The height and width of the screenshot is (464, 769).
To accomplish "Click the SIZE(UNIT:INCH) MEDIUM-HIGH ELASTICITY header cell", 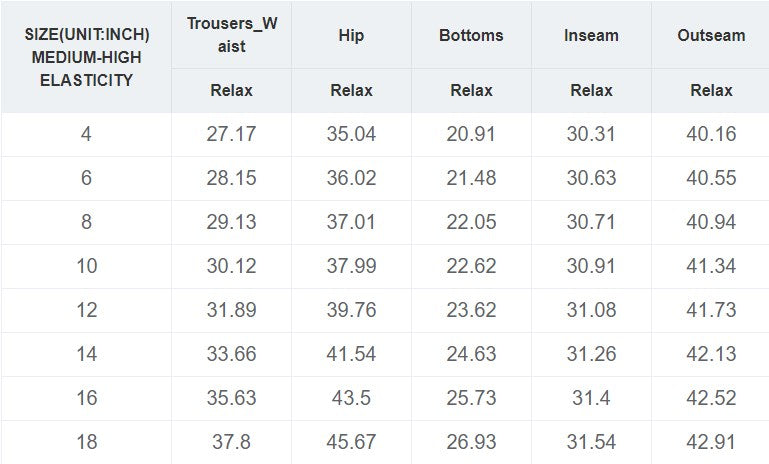I will [87, 57].
